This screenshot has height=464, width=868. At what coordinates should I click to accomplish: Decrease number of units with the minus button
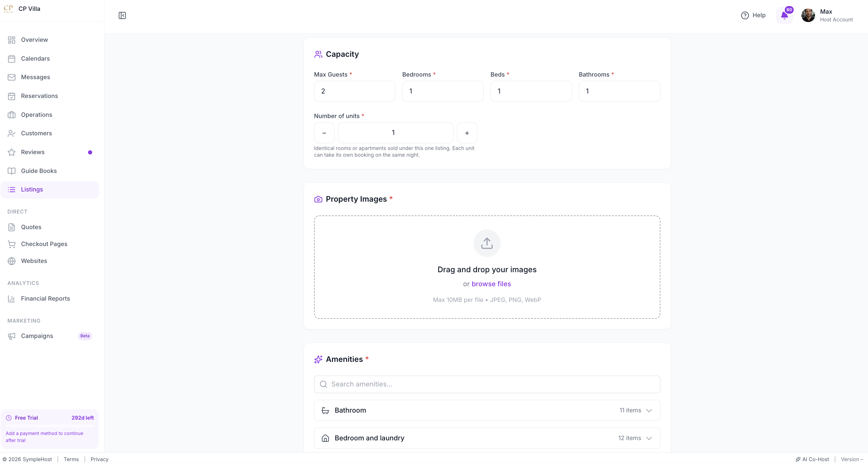324,133
